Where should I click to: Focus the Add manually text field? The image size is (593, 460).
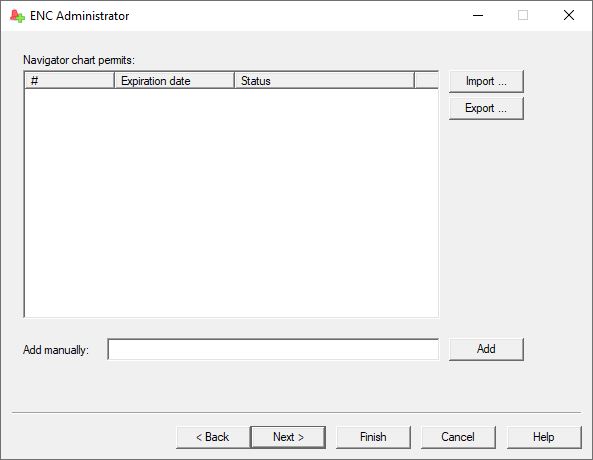[x=273, y=349]
